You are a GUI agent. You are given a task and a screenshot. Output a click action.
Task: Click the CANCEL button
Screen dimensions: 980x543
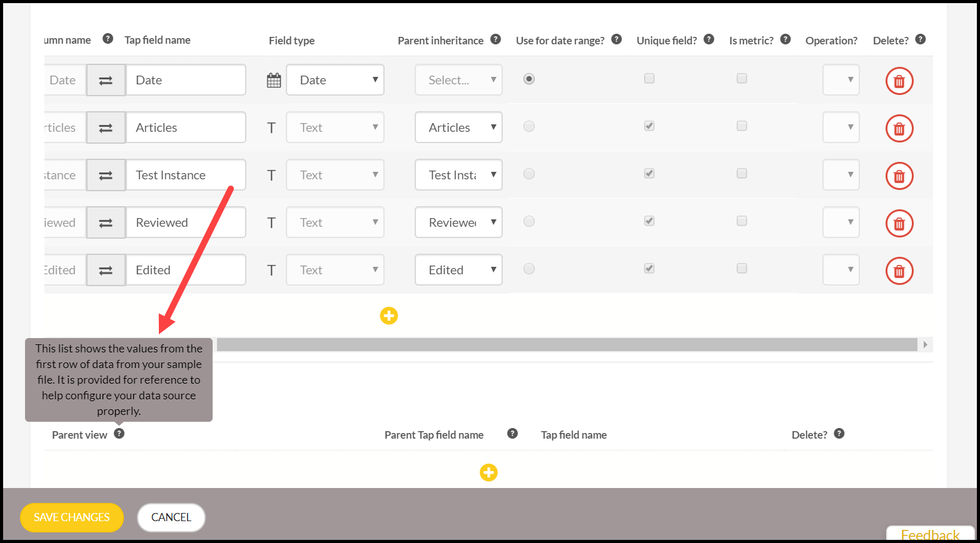(171, 517)
